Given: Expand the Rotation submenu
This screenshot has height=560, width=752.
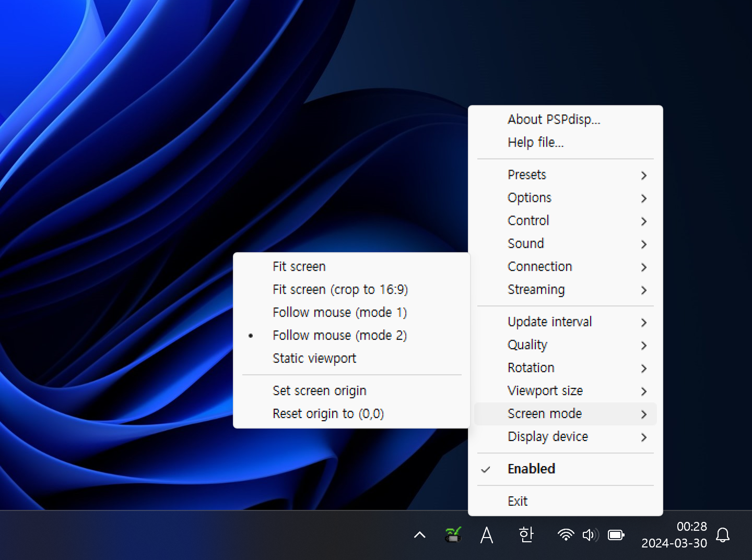Looking at the screenshot, I should click(x=566, y=368).
